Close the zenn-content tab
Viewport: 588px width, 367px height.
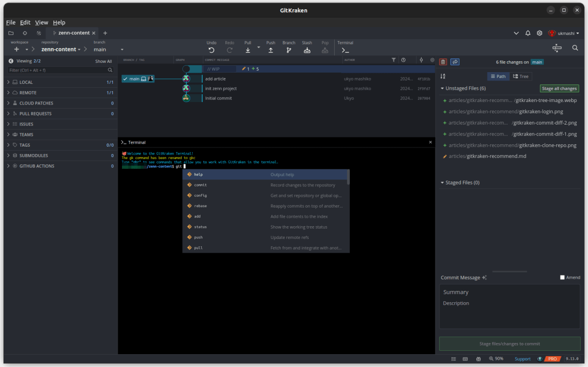coord(93,33)
